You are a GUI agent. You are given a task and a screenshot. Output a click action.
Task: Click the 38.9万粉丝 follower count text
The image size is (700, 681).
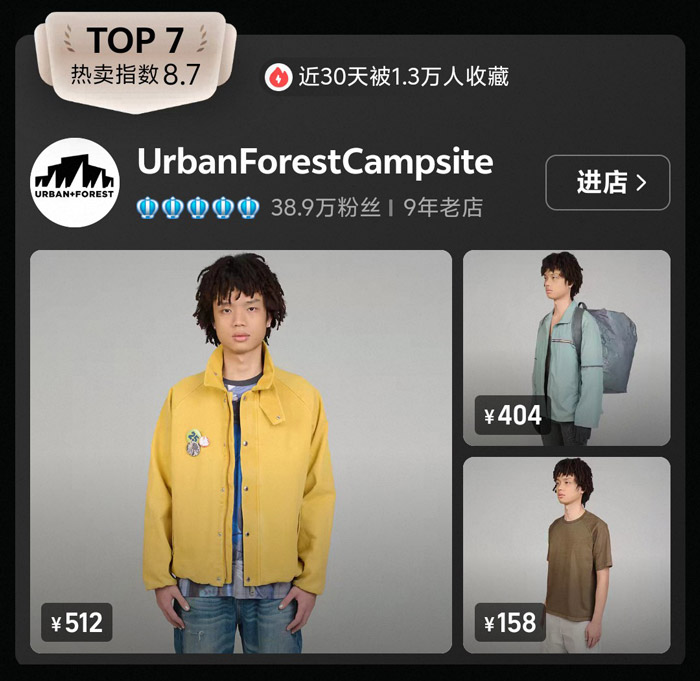pyautogui.click(x=325, y=208)
